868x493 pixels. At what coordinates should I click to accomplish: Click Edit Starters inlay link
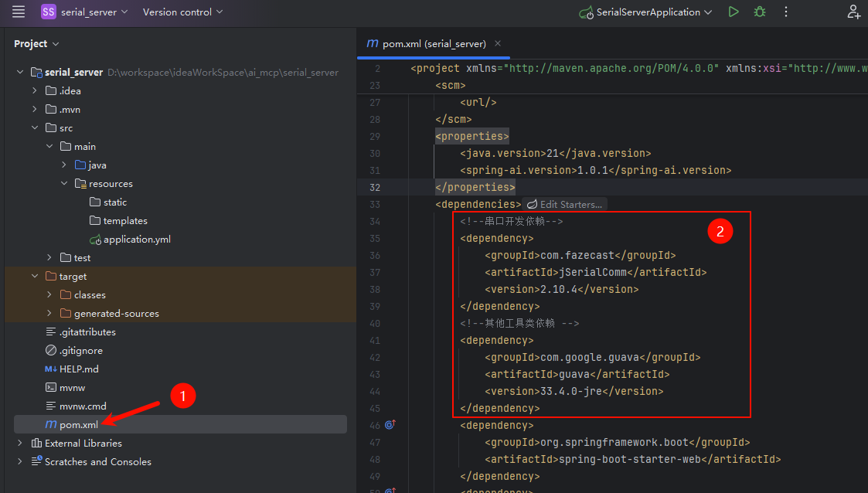565,204
